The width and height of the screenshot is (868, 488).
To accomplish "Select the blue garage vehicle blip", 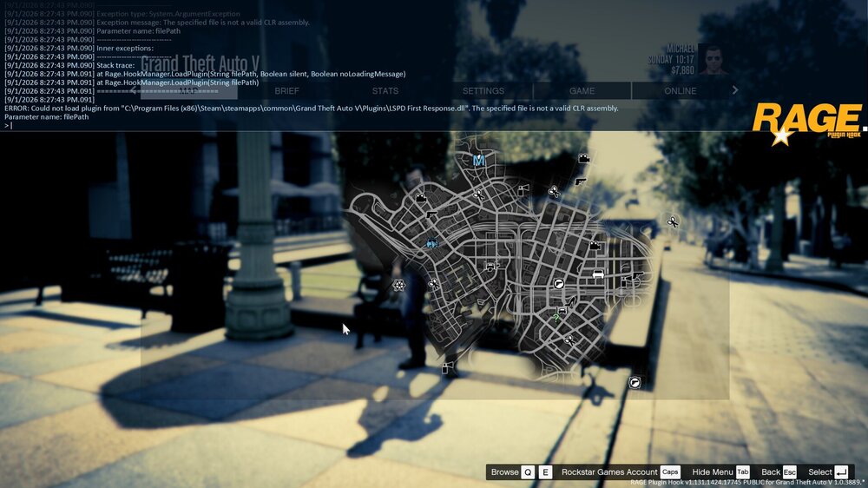I will [x=431, y=243].
